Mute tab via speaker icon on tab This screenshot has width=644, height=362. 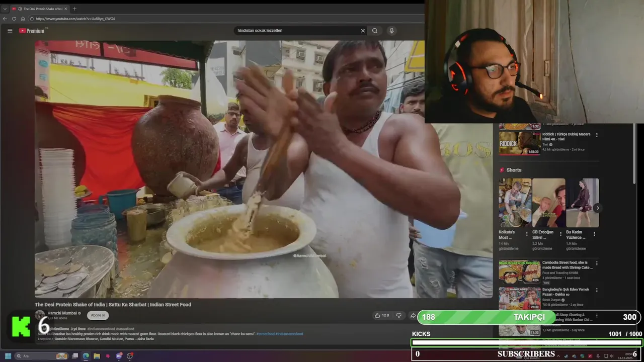20,9
